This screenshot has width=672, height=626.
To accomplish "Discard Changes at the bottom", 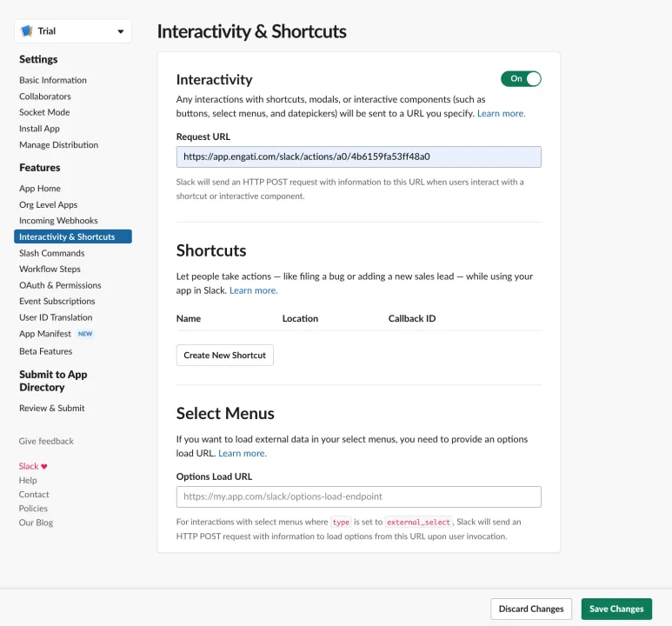I will click(x=531, y=609).
